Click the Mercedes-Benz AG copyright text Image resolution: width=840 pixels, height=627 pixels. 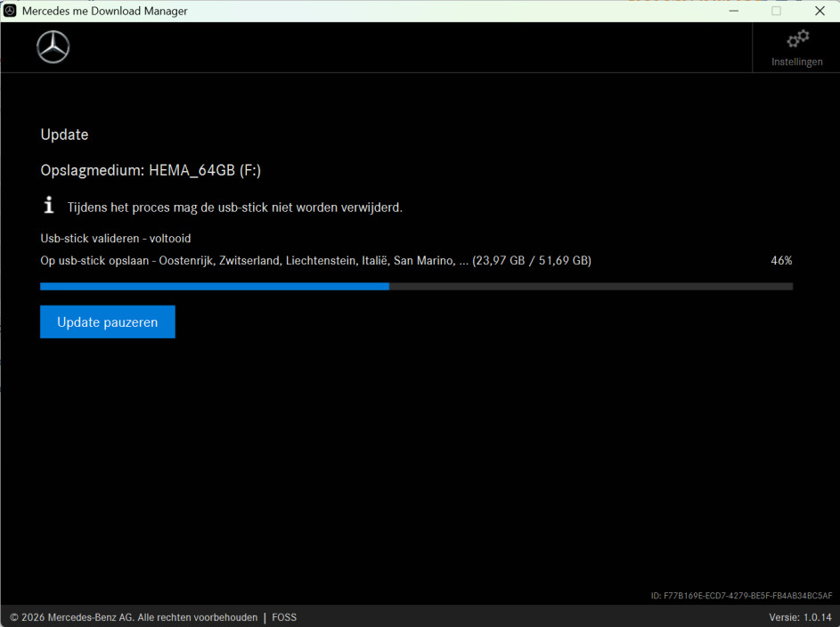[134, 617]
